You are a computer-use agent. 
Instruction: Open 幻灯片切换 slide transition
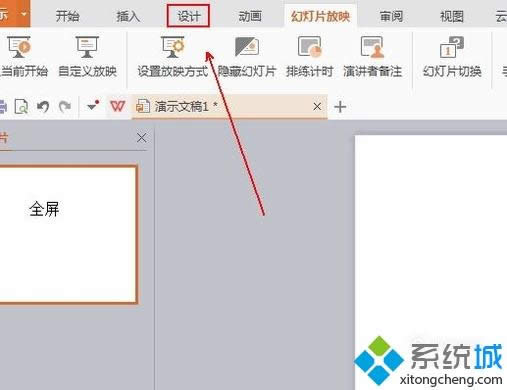tap(452, 57)
